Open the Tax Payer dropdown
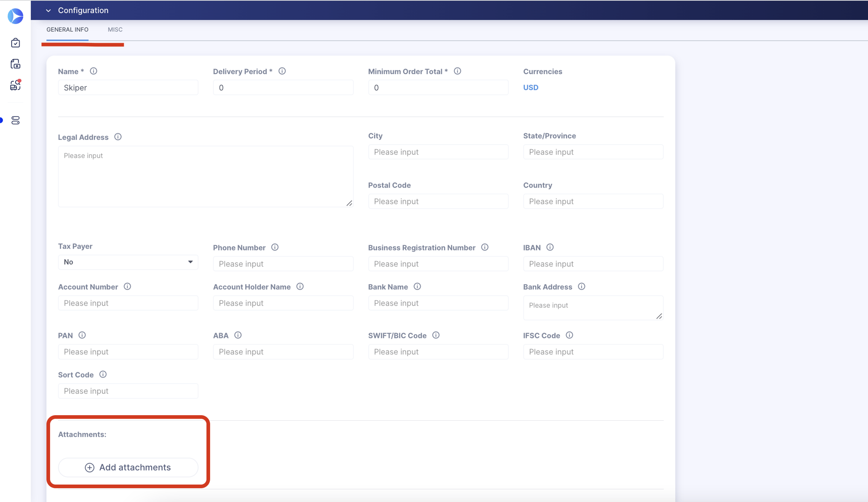Image resolution: width=868 pixels, height=502 pixels. [128, 262]
